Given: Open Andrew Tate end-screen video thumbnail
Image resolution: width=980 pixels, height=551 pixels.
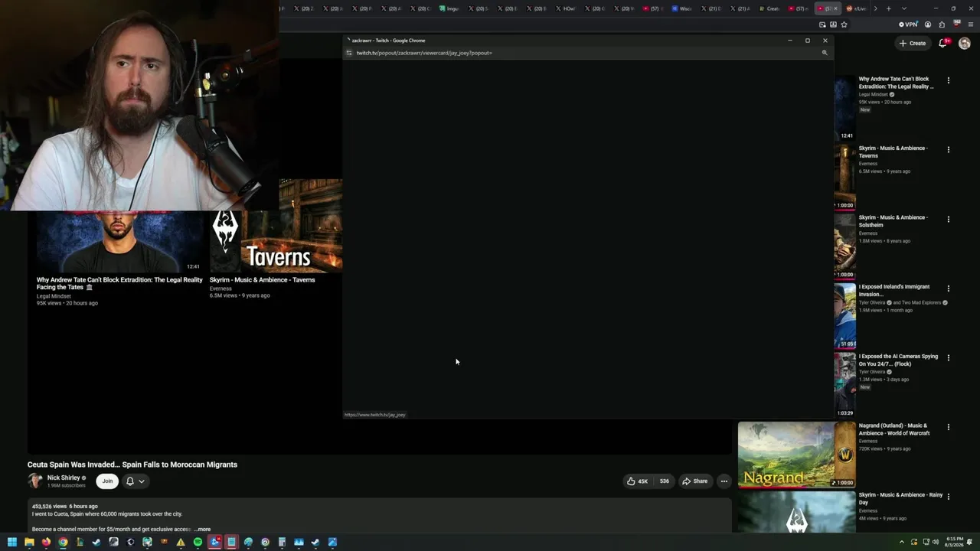Looking at the screenshot, I should pyautogui.click(x=119, y=241).
